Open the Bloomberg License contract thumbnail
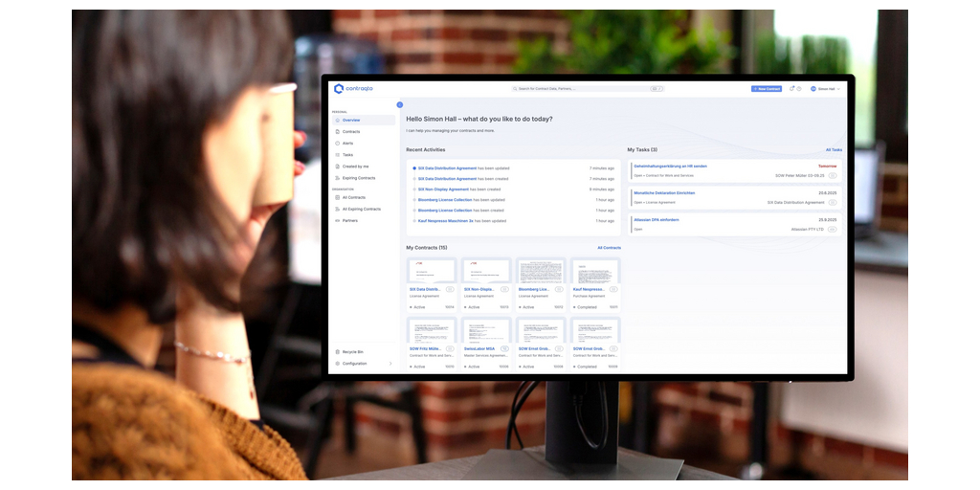This screenshot has width=980, height=490. tap(541, 271)
